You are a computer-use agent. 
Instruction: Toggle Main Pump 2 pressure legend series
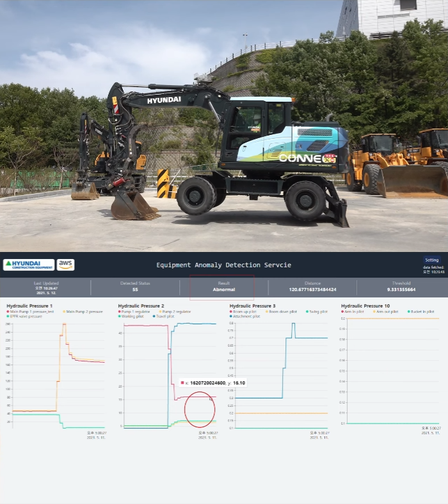(84, 311)
